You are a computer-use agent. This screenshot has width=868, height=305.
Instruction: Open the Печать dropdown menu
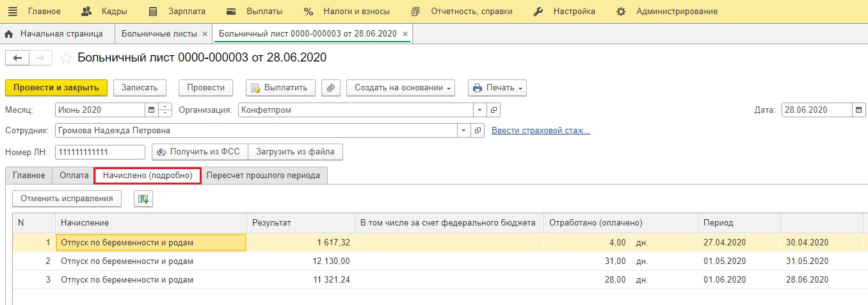coord(497,88)
